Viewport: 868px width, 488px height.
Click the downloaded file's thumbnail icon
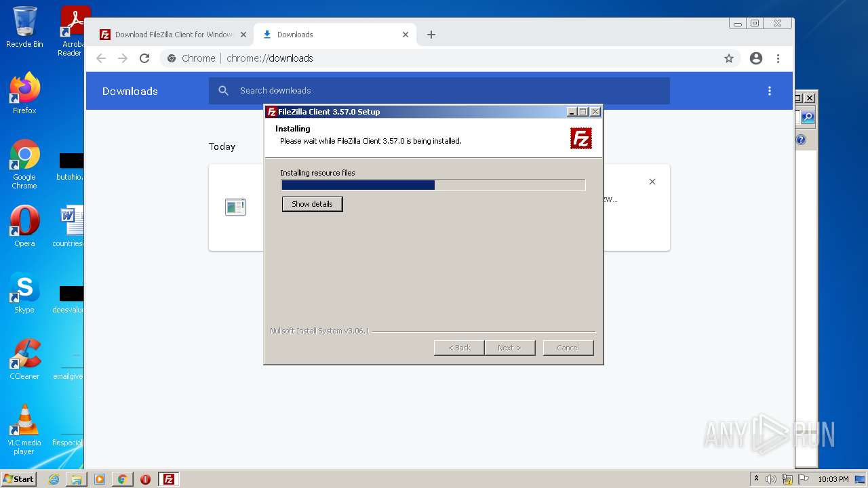[235, 207]
